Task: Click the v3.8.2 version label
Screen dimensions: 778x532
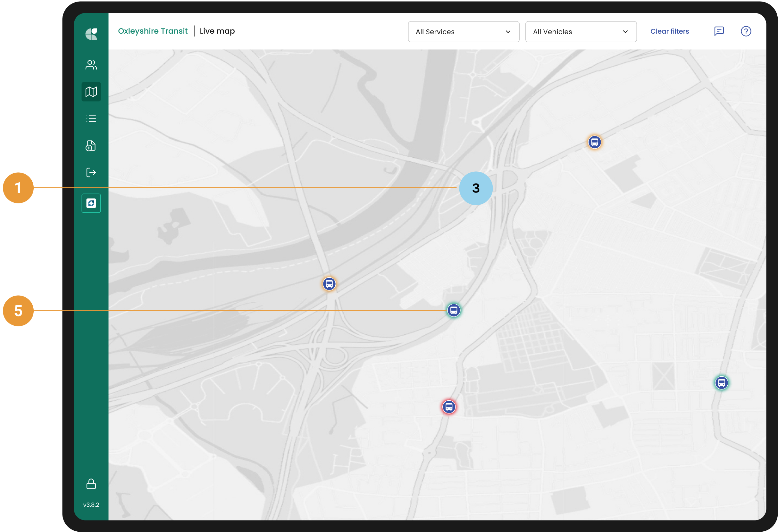Action: click(91, 504)
